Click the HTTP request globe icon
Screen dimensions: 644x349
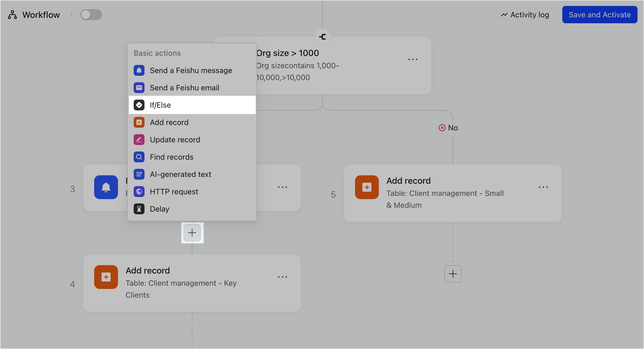tap(139, 191)
